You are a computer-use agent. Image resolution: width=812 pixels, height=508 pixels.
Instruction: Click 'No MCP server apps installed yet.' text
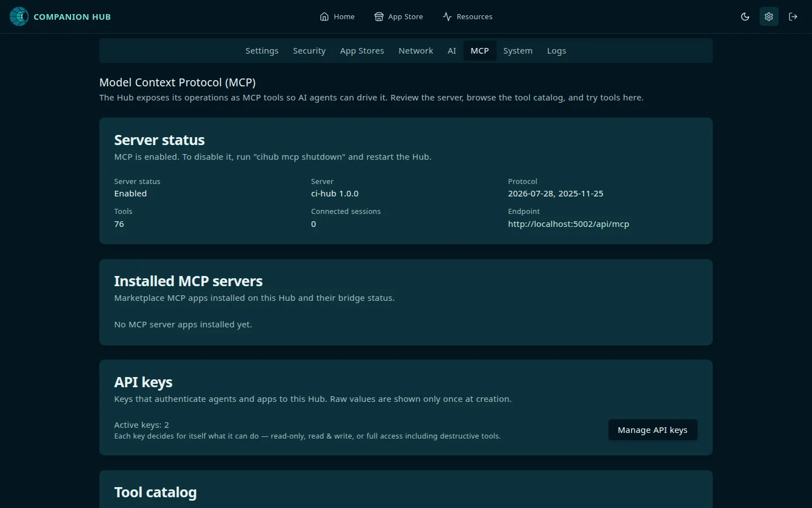click(183, 325)
